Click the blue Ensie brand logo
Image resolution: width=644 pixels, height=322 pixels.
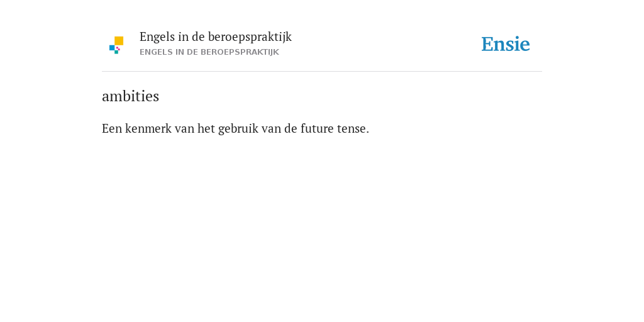[506, 44]
